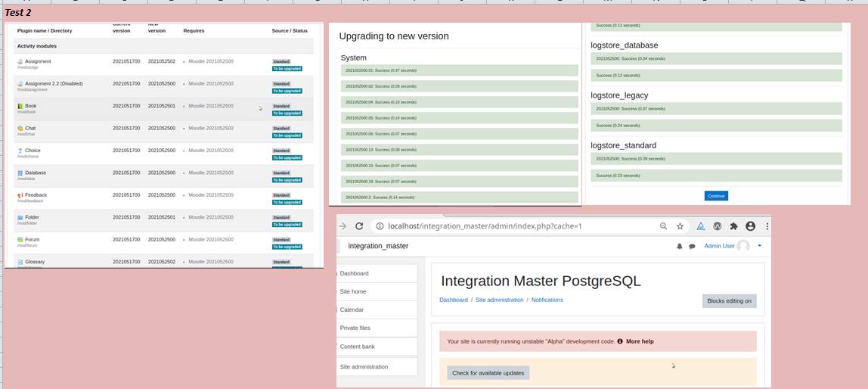
Task: Click the browser forward arrow
Action: (343, 226)
